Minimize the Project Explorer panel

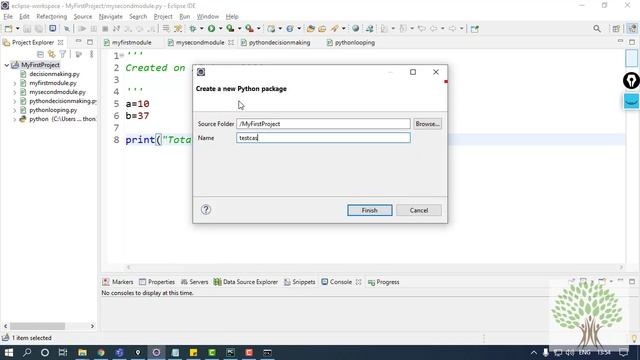point(78,42)
